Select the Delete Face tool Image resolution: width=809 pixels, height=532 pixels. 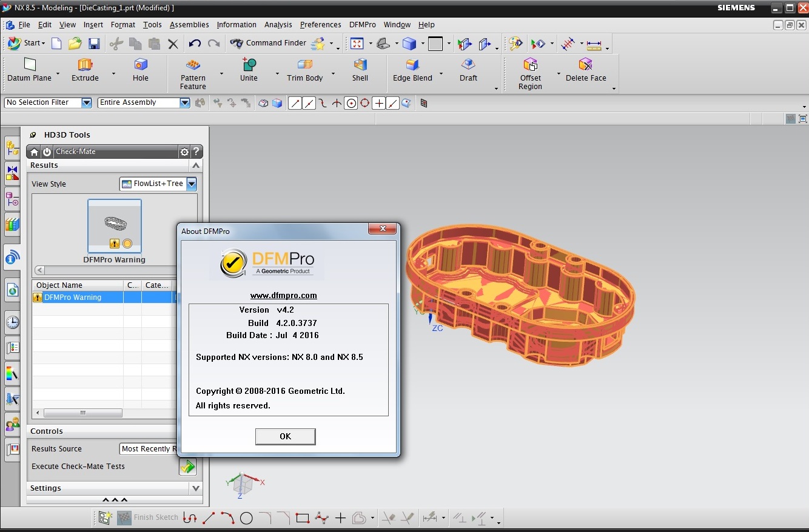(x=586, y=70)
